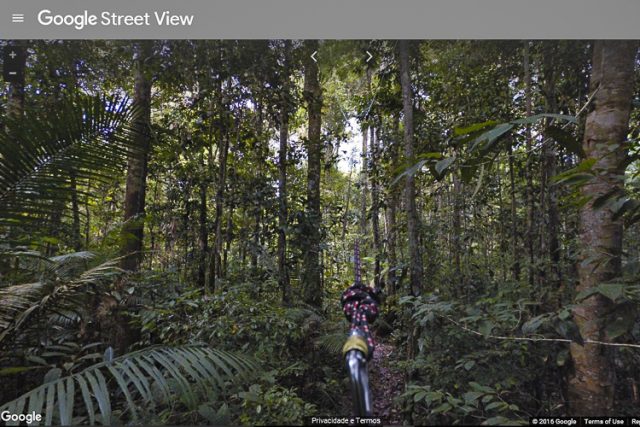Click the yellow carabiner on the pole

tap(356, 345)
